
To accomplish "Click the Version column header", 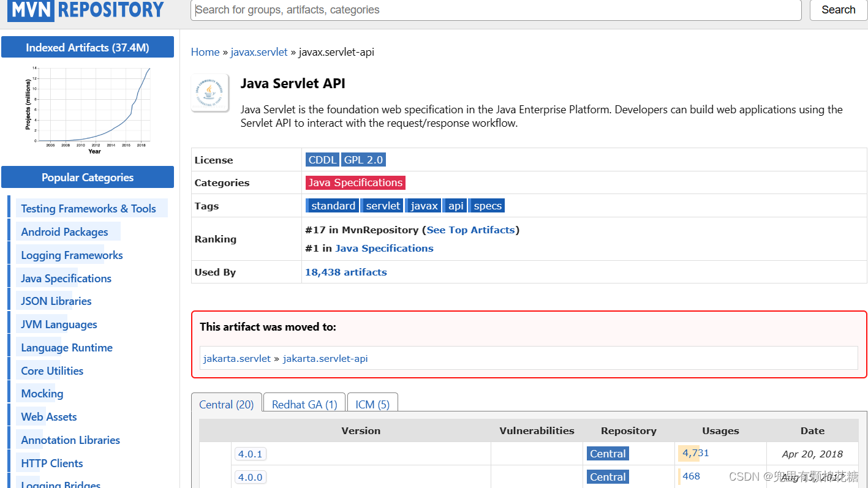I will [361, 430].
